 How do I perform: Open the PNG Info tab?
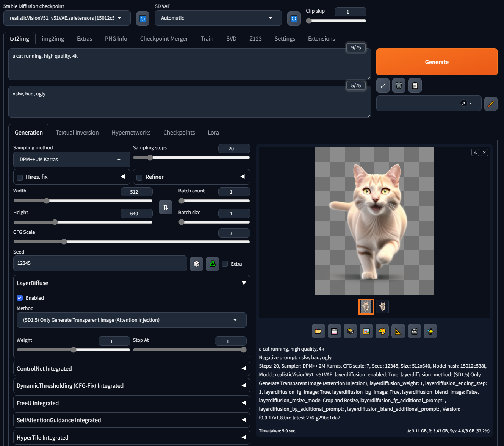point(116,39)
